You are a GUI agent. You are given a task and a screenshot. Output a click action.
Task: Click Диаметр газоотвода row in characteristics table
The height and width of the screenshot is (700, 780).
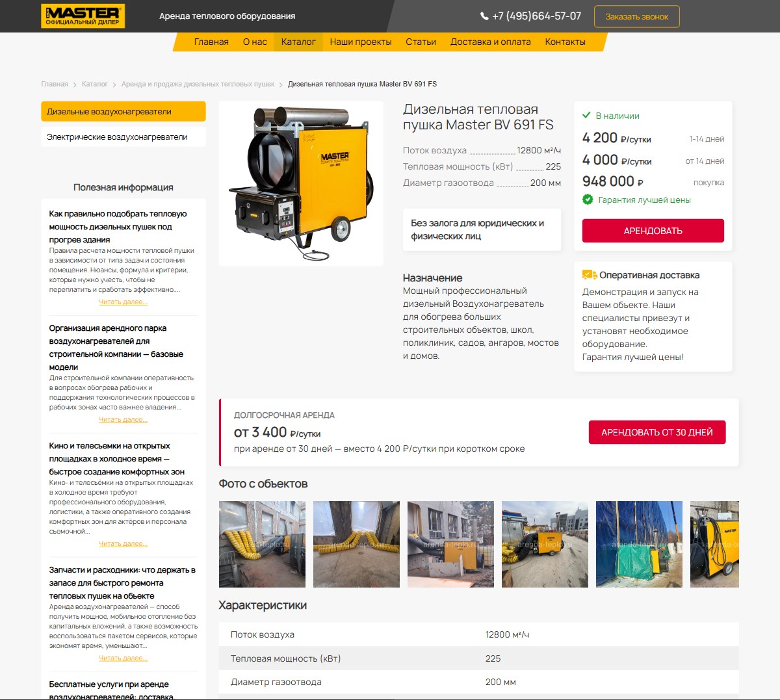click(479, 682)
